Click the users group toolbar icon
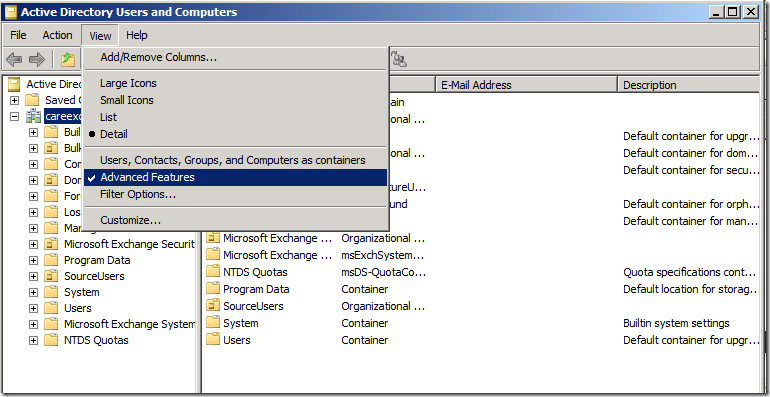Image resolution: width=770 pixels, height=397 pixels. pyautogui.click(x=399, y=60)
